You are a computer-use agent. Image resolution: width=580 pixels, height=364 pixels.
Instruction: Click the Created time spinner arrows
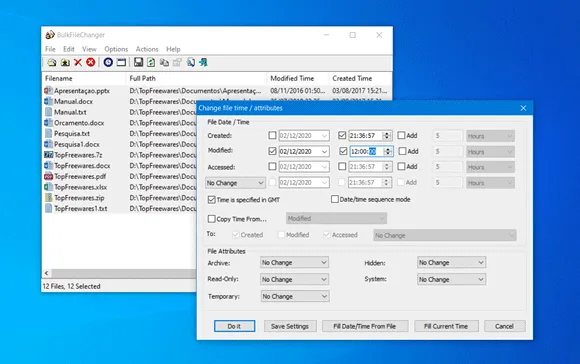pyautogui.click(x=387, y=136)
